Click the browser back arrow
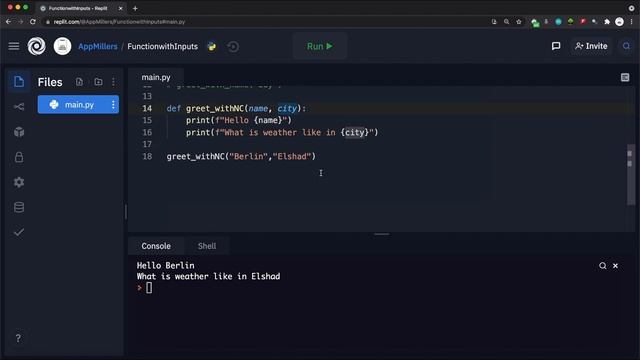This screenshot has width=640, height=360. pyautogui.click(x=8, y=22)
